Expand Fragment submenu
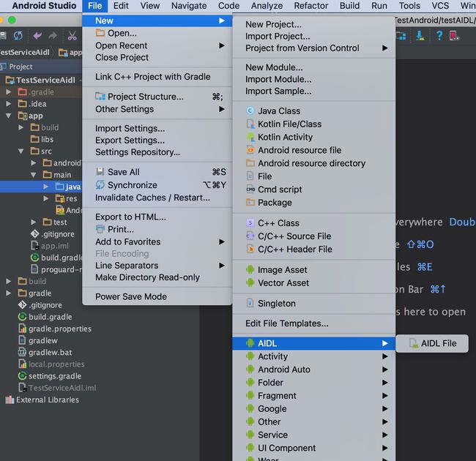 [314, 395]
